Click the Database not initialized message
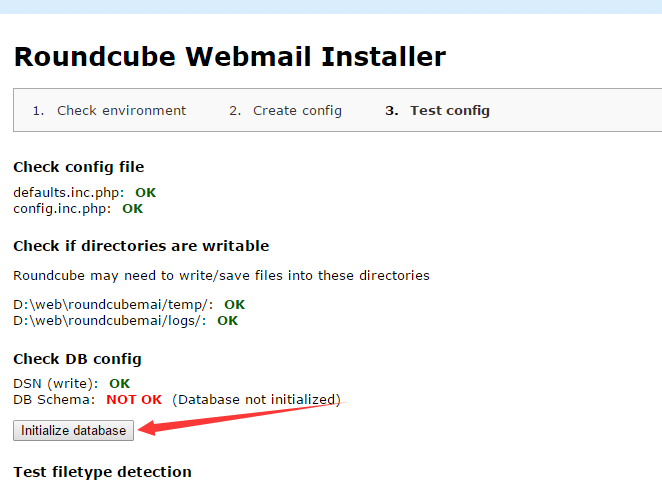 click(x=256, y=400)
